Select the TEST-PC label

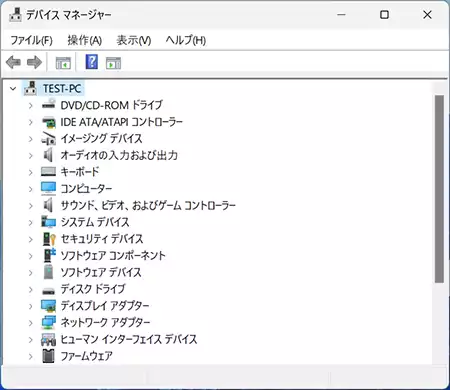(62, 89)
